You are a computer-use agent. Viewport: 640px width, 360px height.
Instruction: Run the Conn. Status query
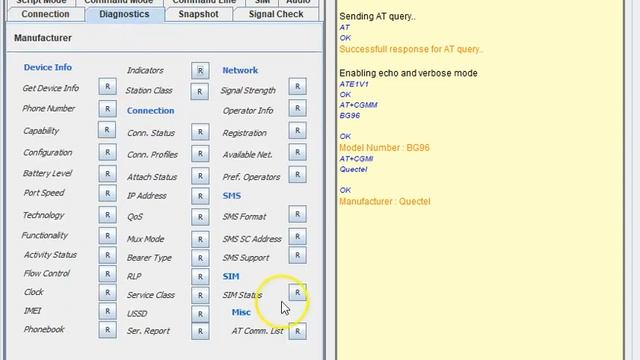tap(200, 132)
